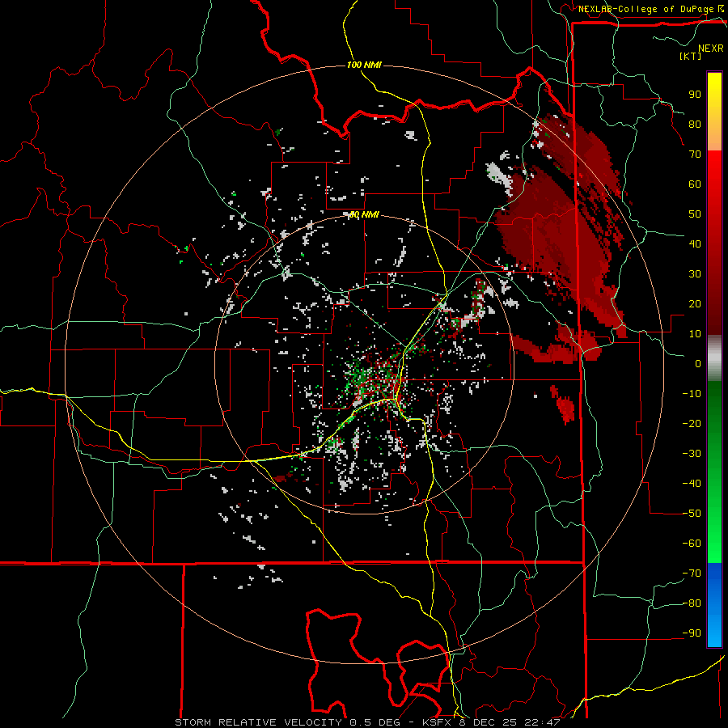Select the 30 value on velocity scale

(x=695, y=274)
